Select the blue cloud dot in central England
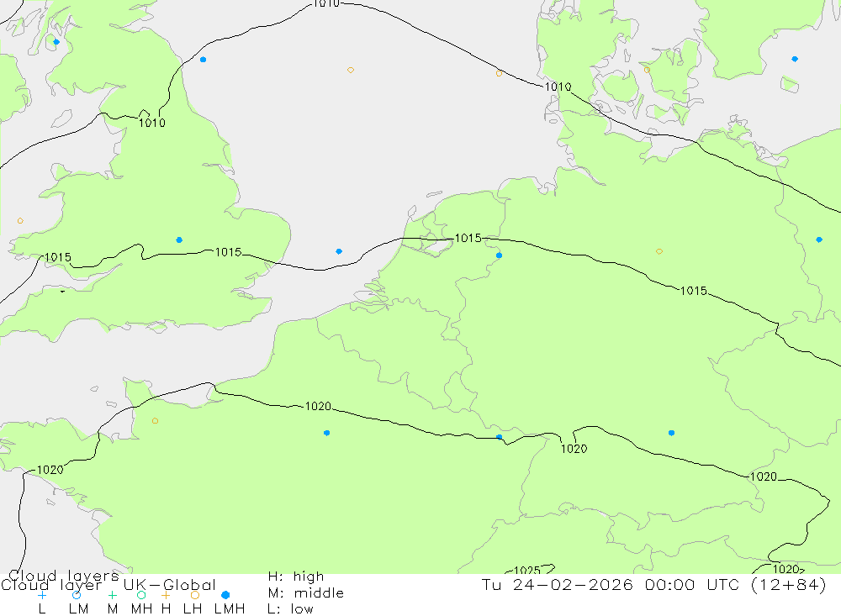The width and height of the screenshot is (841, 616). tap(179, 240)
